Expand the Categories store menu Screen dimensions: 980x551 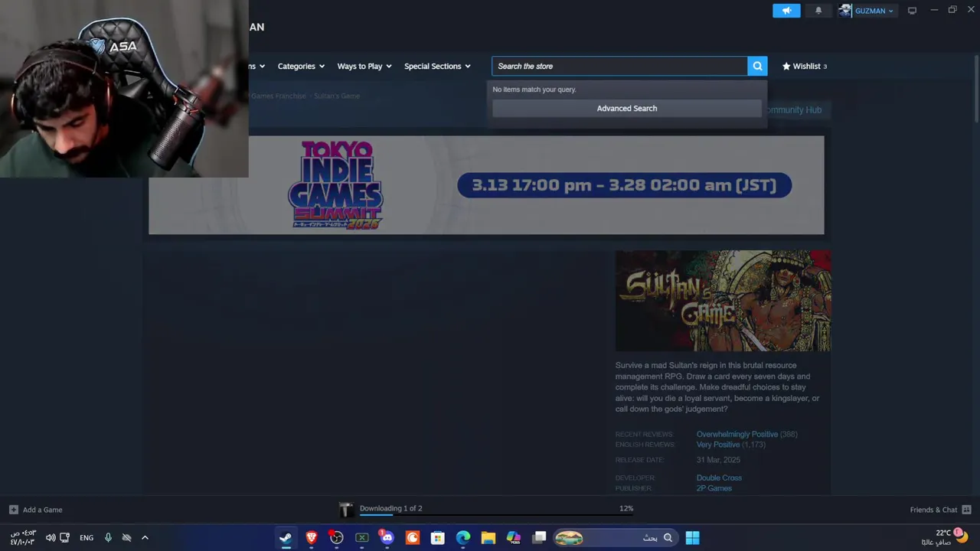coord(301,66)
